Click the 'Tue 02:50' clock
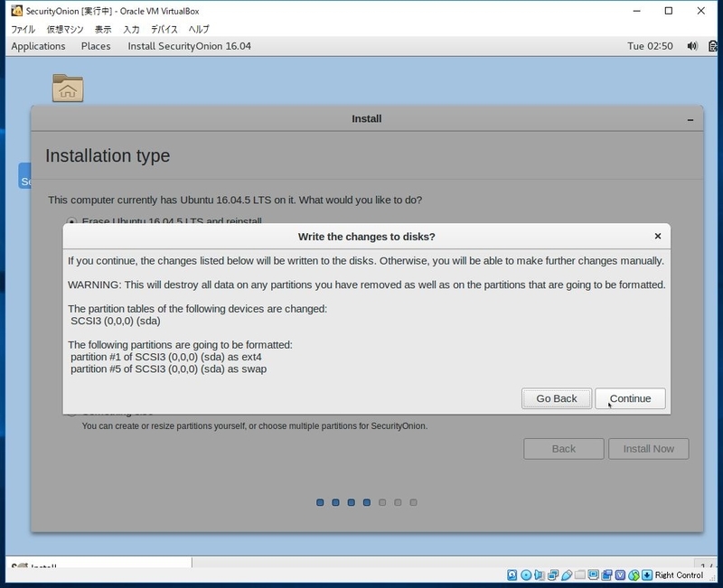The width and height of the screenshot is (723, 588). [650, 46]
